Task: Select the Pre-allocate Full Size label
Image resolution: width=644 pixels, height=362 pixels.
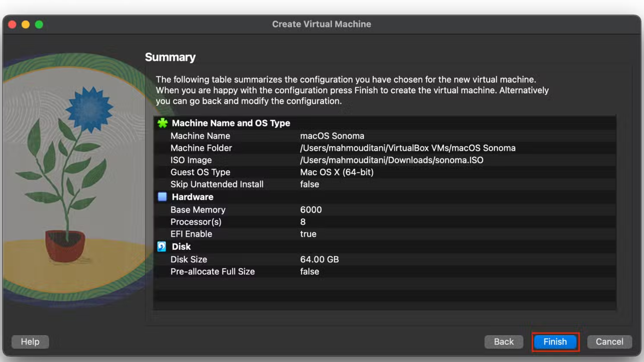Action: tap(213, 271)
